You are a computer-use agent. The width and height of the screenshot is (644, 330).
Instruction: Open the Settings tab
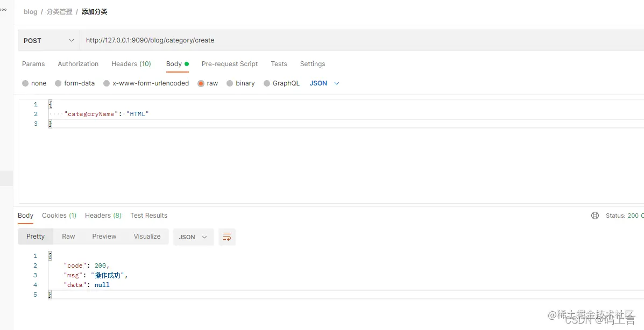(313, 63)
